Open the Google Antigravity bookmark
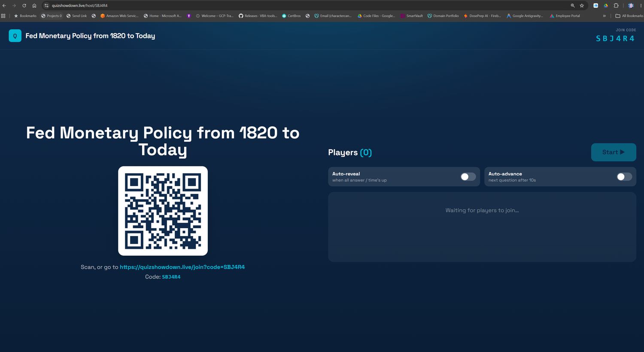Viewport: 644px width, 352px height. point(525,16)
